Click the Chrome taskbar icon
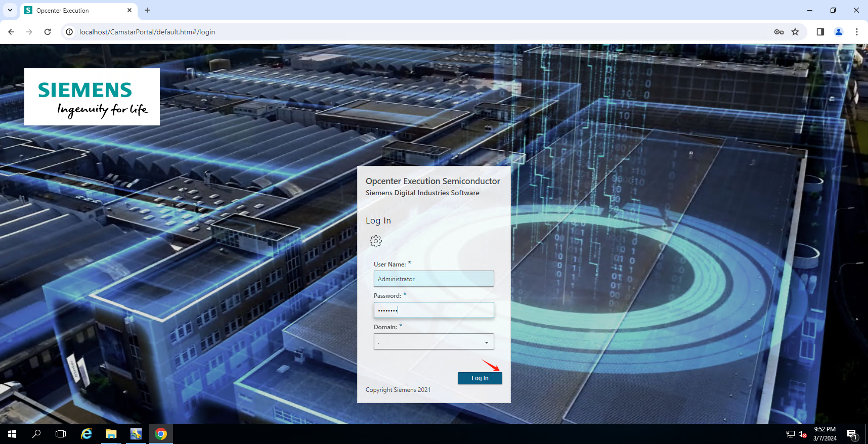Viewport: 868px width, 444px height. tap(161, 434)
